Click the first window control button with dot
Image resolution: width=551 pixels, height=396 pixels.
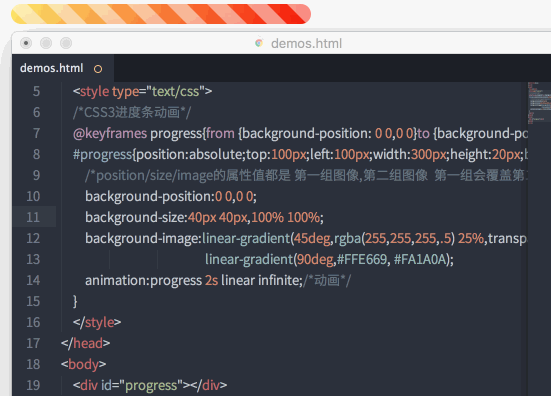[x=26, y=43]
